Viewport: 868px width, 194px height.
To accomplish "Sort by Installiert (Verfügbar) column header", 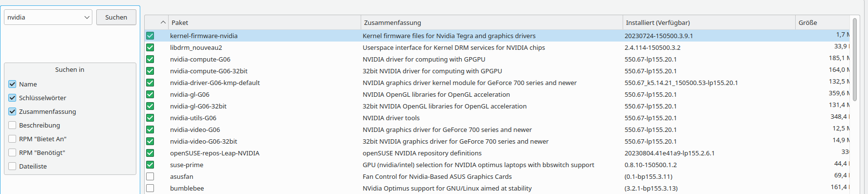I will (709, 22).
